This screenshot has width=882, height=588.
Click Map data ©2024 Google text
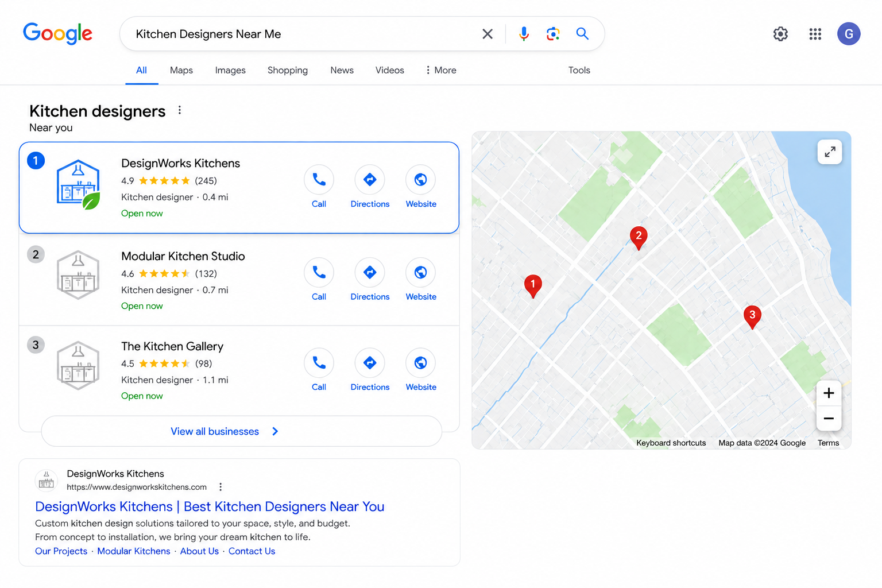762,443
